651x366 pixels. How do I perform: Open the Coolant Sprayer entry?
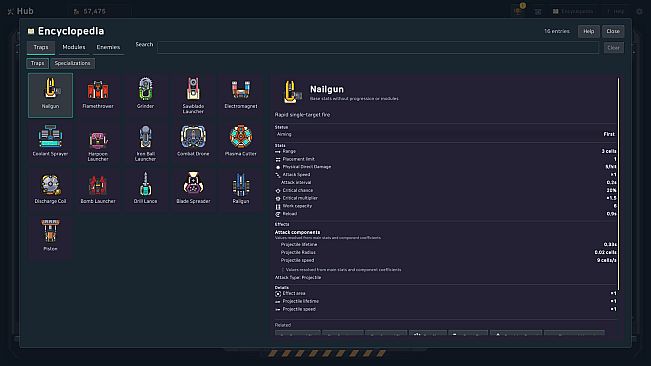pos(50,143)
